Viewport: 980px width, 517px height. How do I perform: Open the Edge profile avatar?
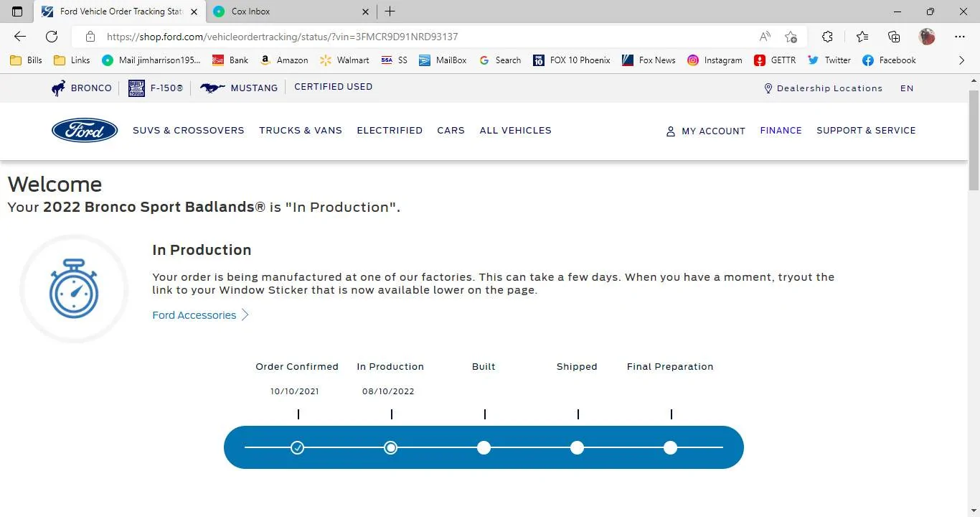tap(927, 37)
